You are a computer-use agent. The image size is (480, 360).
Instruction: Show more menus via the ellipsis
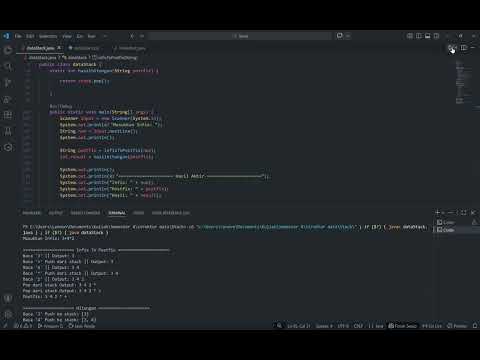coord(105,36)
